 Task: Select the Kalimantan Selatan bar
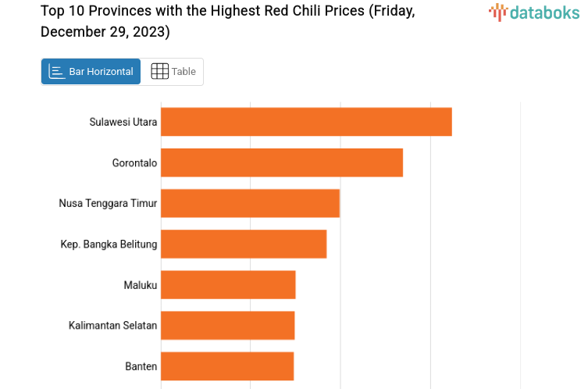click(x=227, y=325)
